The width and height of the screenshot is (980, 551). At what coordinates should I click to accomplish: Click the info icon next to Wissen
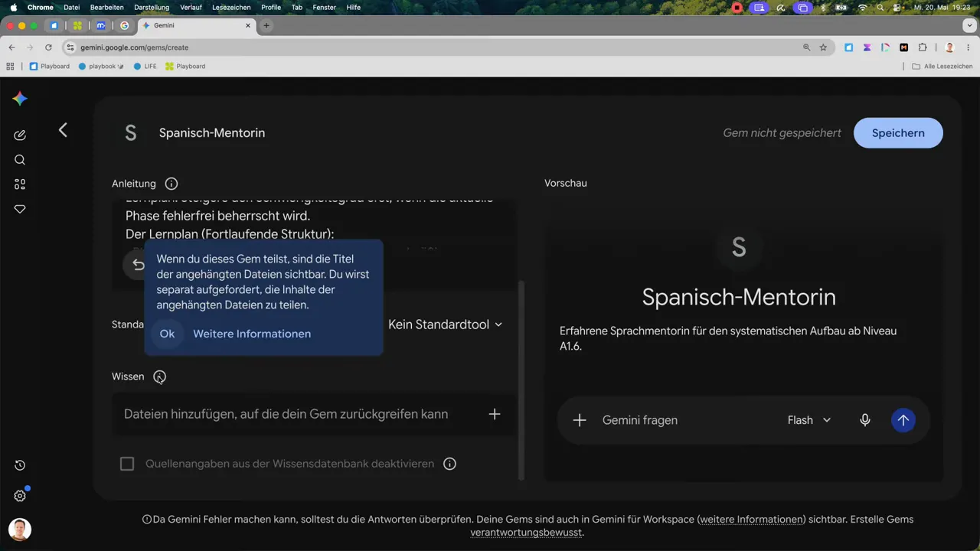click(159, 377)
